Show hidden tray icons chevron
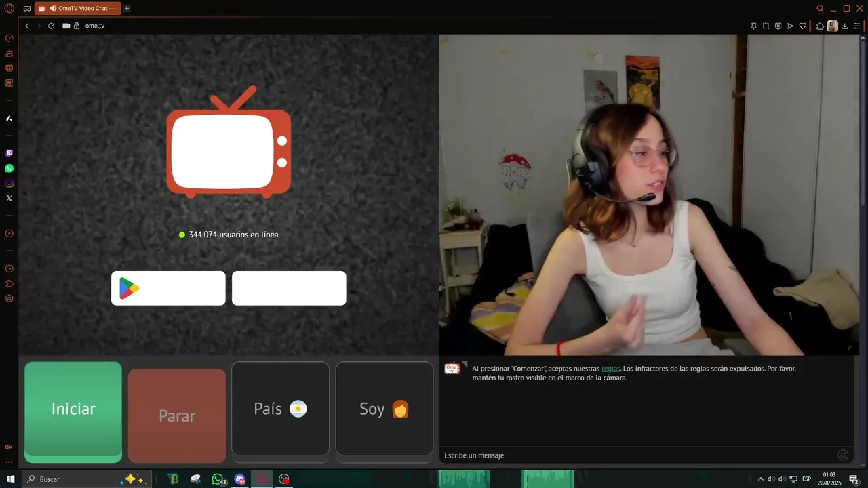 [760, 479]
